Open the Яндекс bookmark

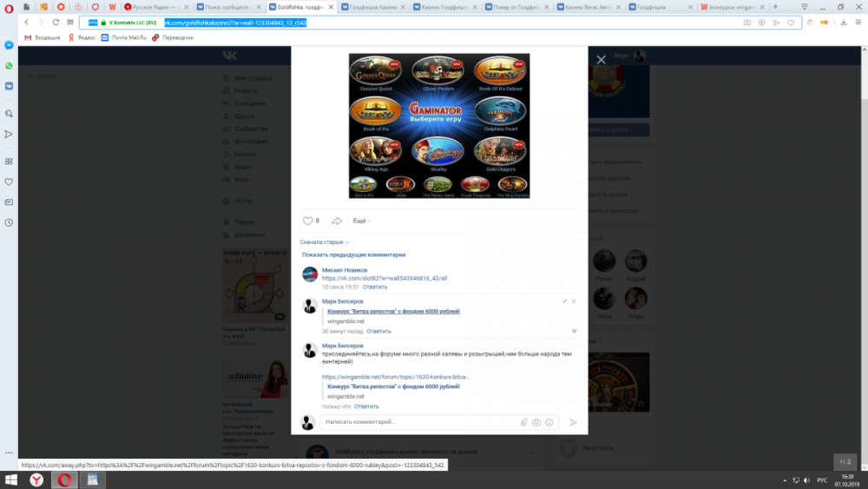tap(82, 37)
